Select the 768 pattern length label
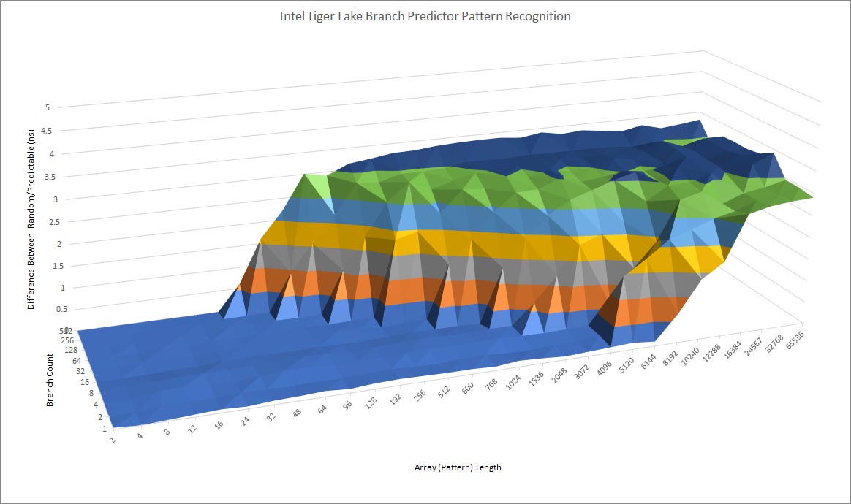Viewport: 851px width, 504px height. (x=491, y=385)
